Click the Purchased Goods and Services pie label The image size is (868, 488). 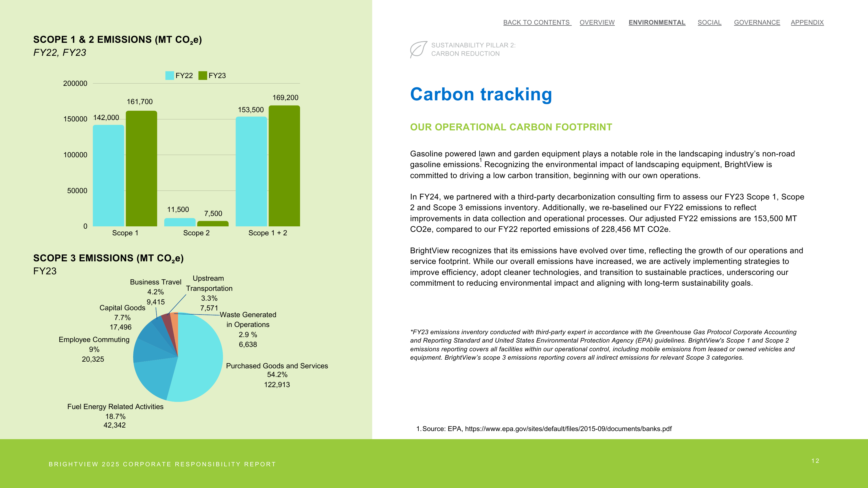(x=277, y=366)
